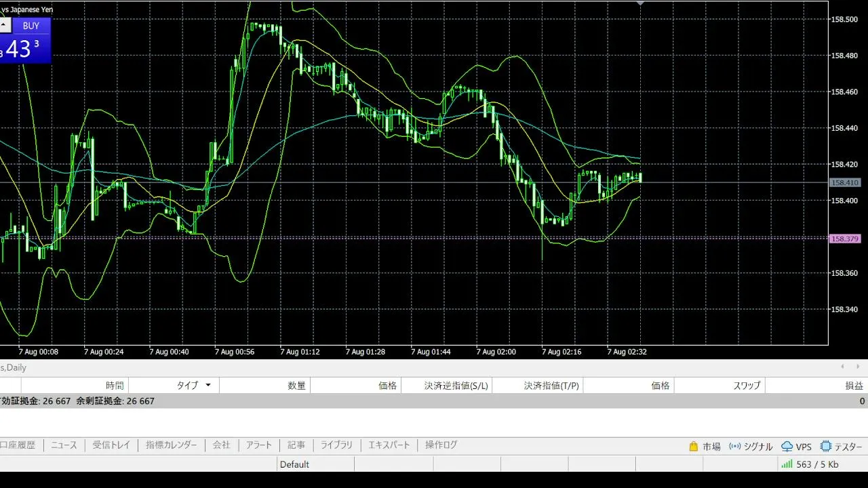Click the 43 buy price display

coord(20,49)
